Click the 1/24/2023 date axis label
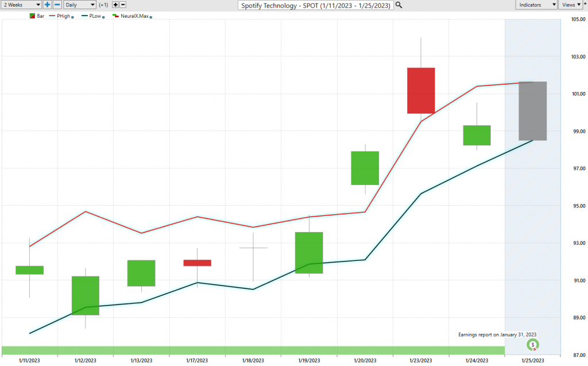 click(x=477, y=360)
